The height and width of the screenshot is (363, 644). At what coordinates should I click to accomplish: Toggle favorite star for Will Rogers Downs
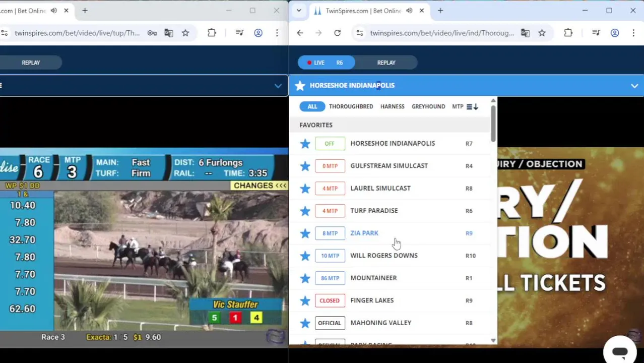305,256
